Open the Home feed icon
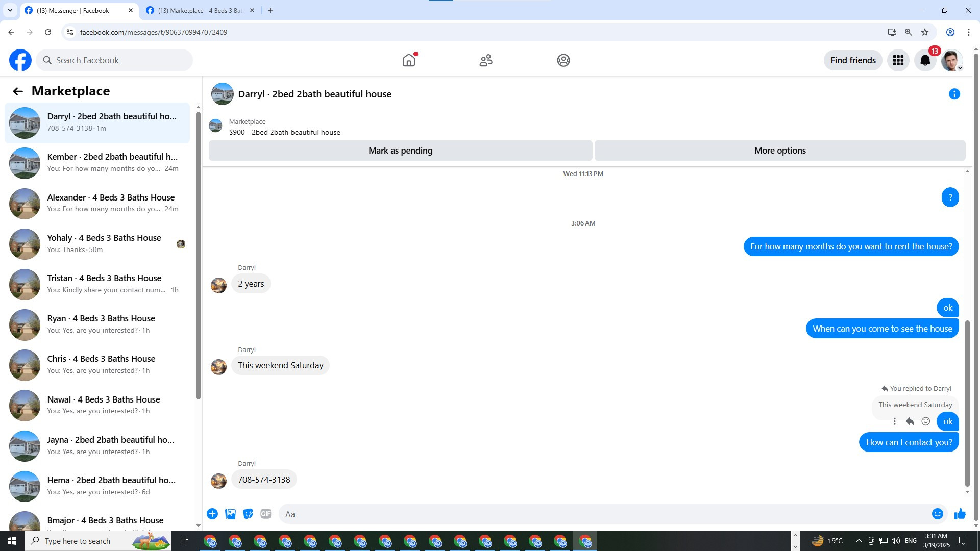The height and width of the screenshot is (551, 980). click(x=409, y=60)
